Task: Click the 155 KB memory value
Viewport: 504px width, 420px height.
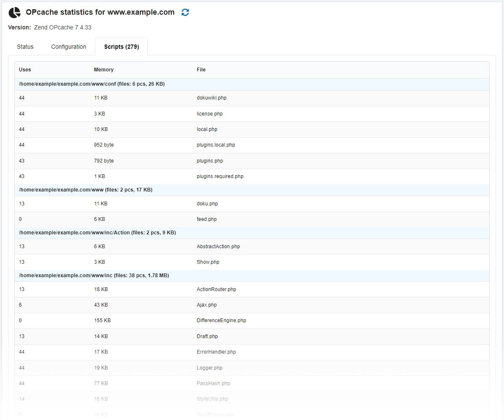Action: [x=102, y=320]
